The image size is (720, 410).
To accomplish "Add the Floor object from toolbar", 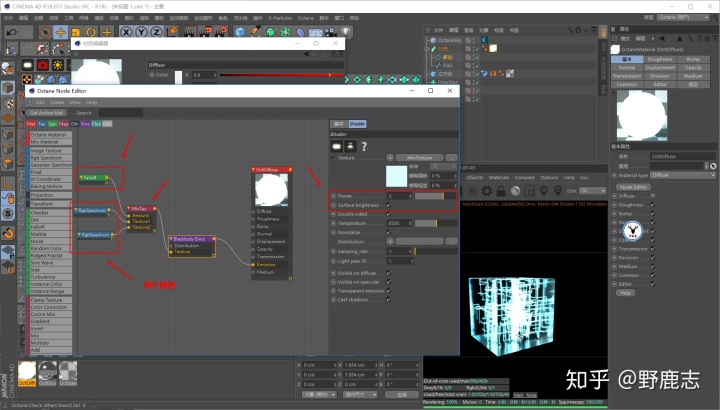I will click(x=315, y=32).
